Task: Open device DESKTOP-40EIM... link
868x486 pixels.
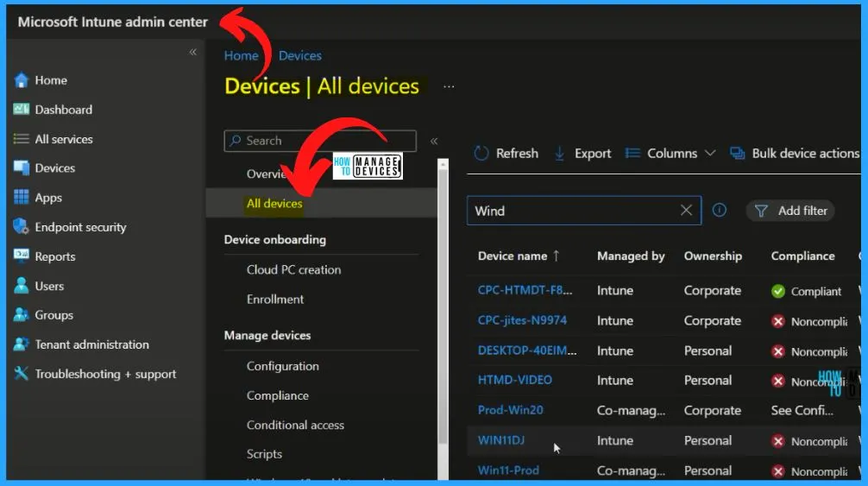Action: click(527, 350)
